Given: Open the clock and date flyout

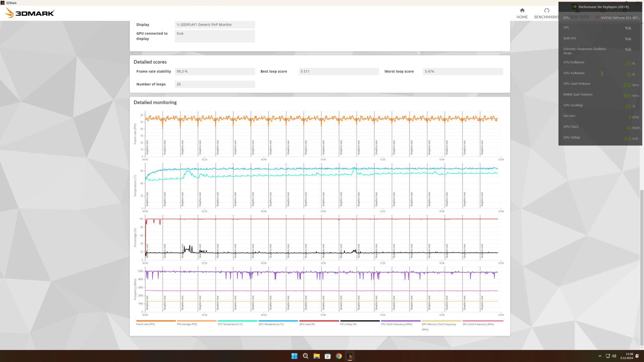Looking at the screenshot, I should pos(626,356).
